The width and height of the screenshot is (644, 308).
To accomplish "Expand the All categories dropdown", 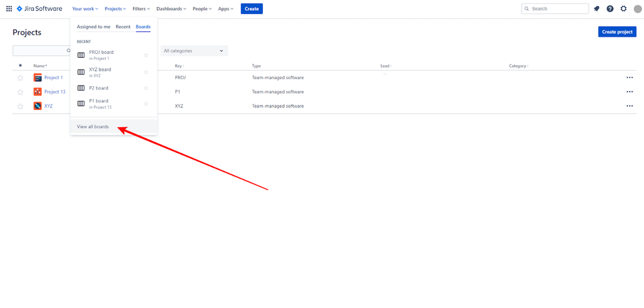I will point(194,51).
